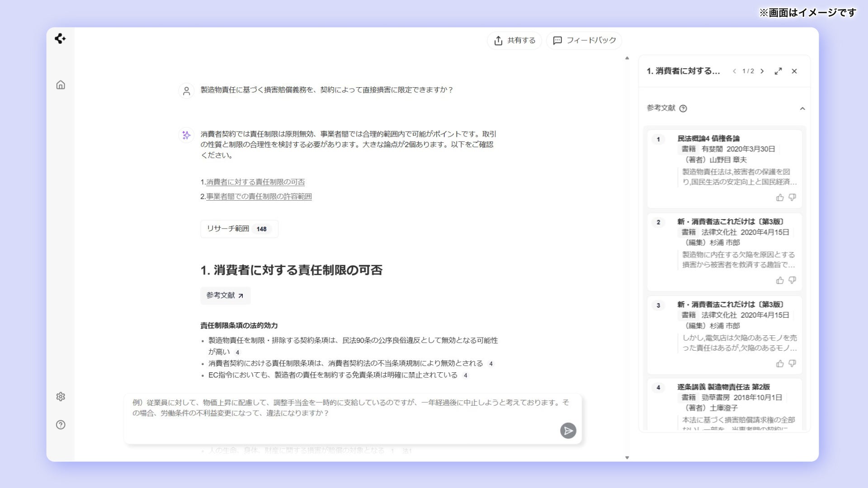Image resolution: width=868 pixels, height=488 pixels.
Task: Close the reference side panel
Action: (794, 71)
